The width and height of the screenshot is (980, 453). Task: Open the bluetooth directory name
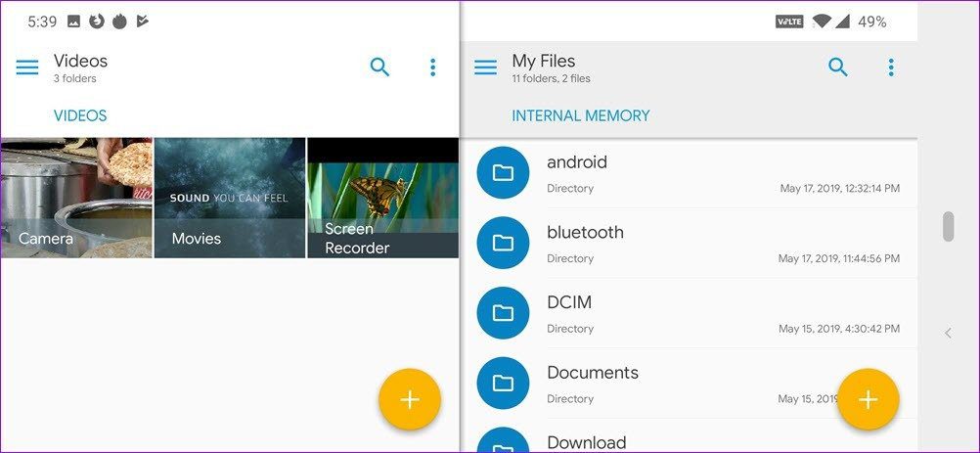pos(585,233)
